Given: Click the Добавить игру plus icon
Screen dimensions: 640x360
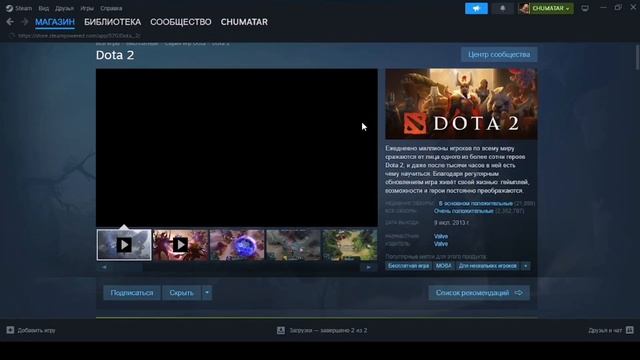Looking at the screenshot, I should [x=10, y=330].
